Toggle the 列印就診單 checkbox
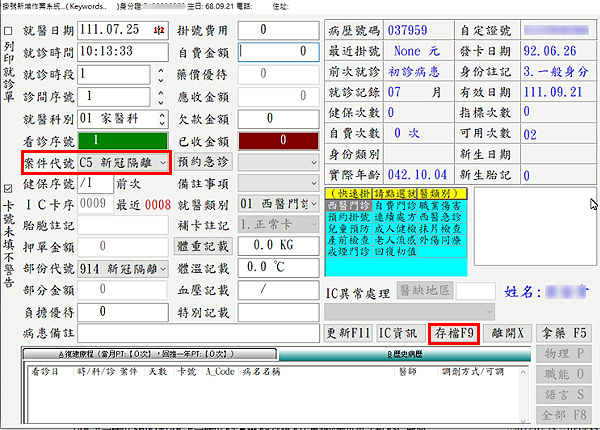The image size is (600, 430). click(x=9, y=31)
